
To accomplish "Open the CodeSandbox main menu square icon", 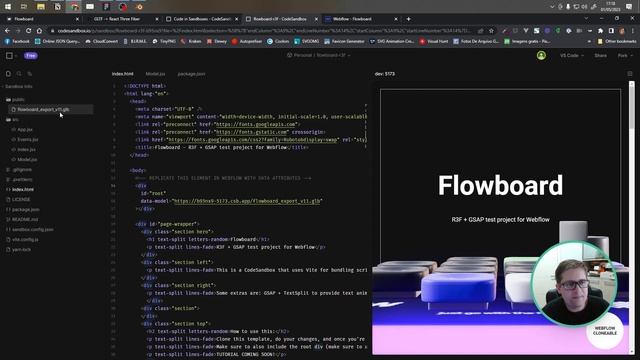I will pos(9,56).
